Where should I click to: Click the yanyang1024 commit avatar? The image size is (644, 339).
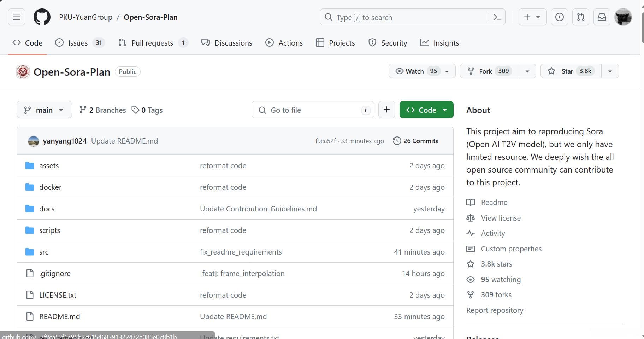click(x=34, y=141)
